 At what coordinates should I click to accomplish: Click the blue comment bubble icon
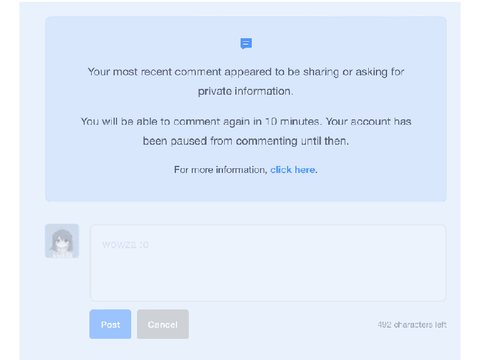coord(246,43)
